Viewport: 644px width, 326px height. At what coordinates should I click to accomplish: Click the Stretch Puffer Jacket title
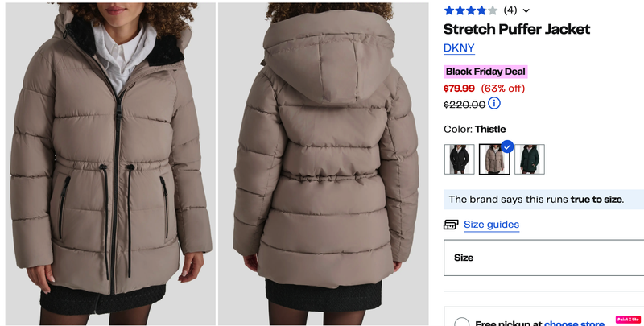517,29
